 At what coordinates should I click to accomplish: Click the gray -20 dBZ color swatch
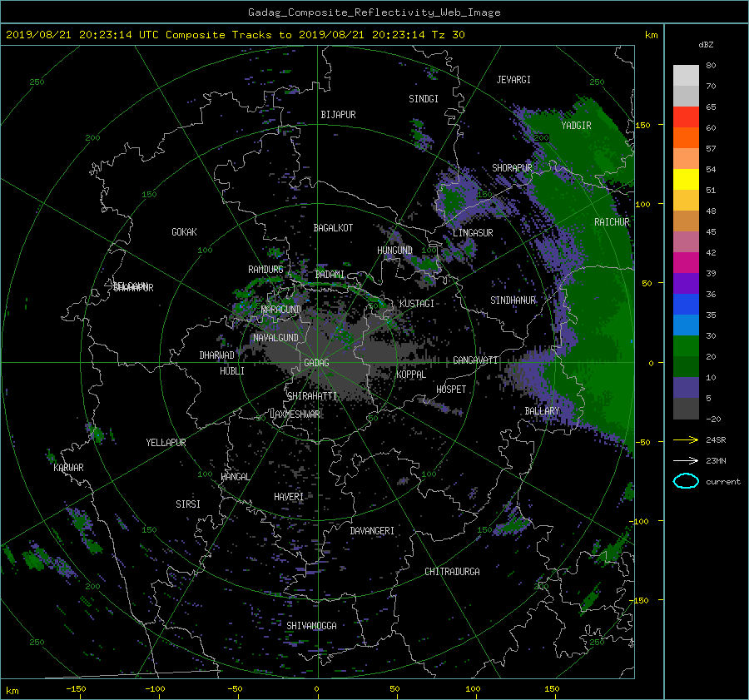686,409
